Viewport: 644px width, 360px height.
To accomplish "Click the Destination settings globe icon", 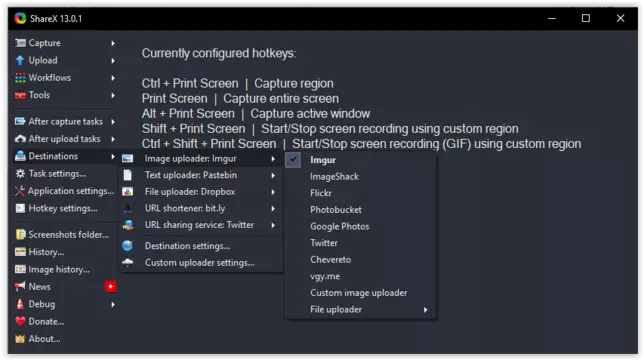I will coord(128,246).
